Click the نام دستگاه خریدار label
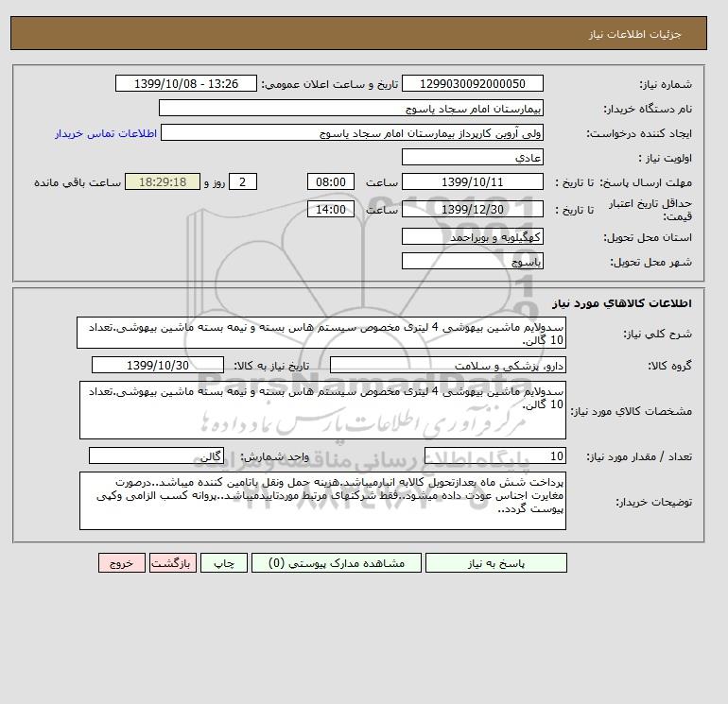 [648, 109]
